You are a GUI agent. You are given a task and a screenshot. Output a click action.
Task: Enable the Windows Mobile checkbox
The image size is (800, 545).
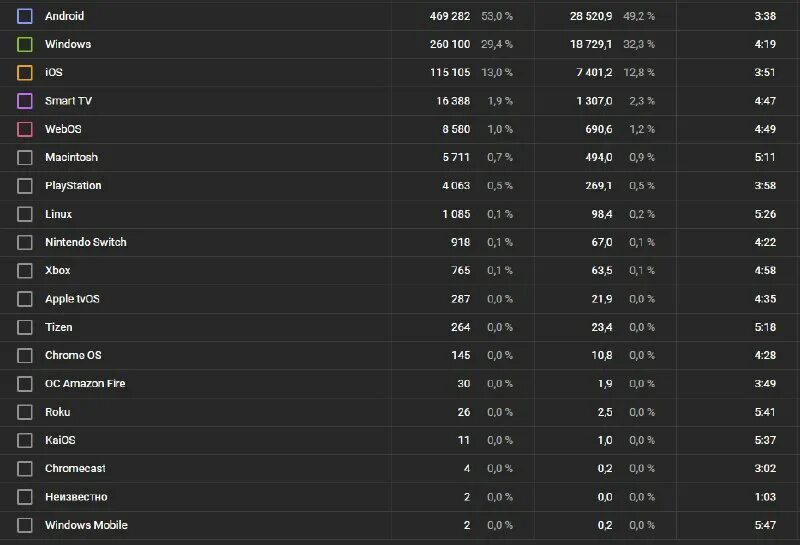coord(24,525)
